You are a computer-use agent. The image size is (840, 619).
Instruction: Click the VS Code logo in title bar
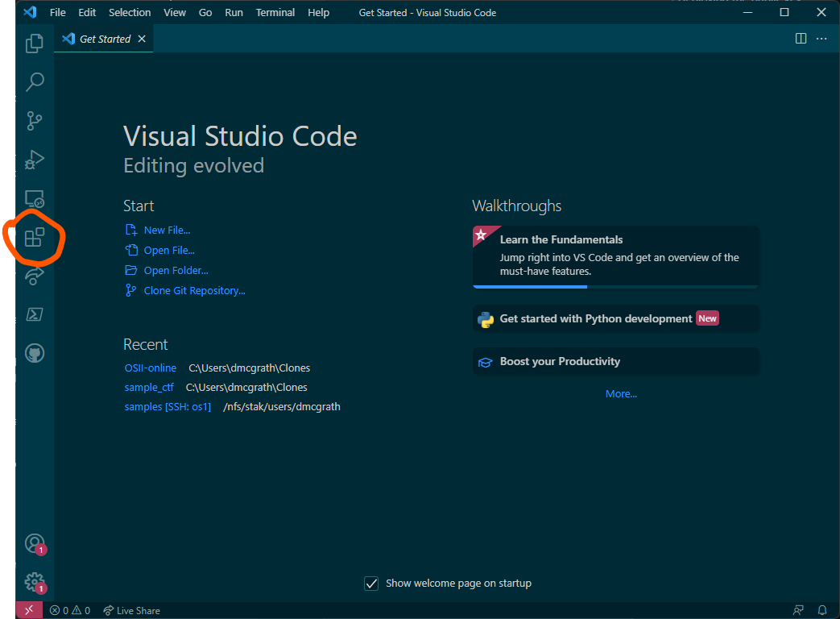pyautogui.click(x=30, y=12)
